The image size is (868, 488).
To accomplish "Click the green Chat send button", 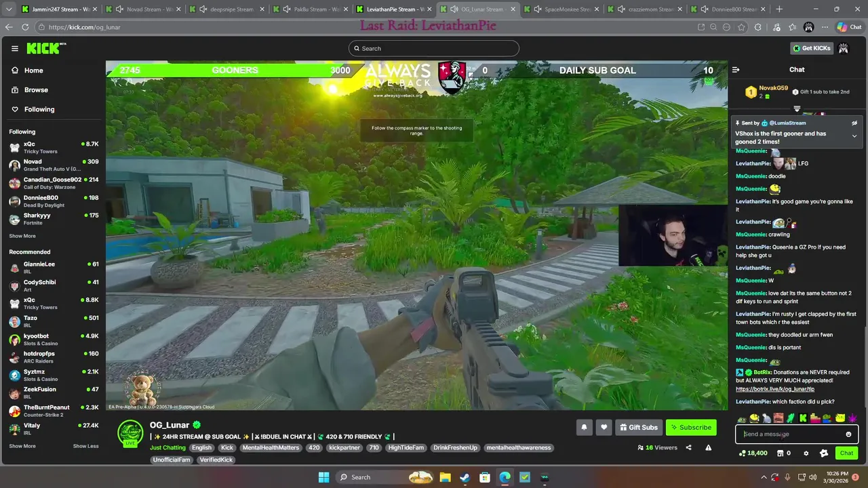I will coord(846,453).
